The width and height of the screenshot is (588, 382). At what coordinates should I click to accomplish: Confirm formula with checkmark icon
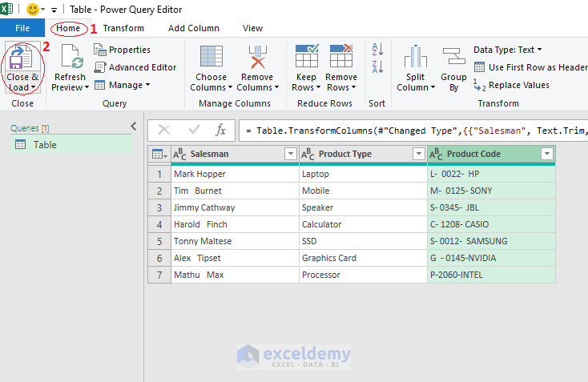coord(194,130)
